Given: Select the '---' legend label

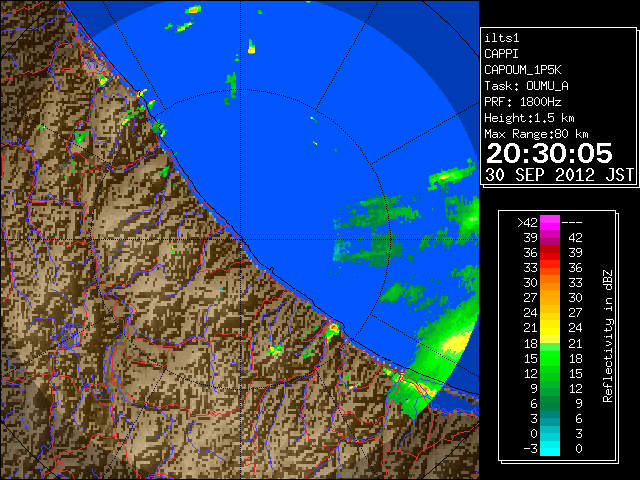Looking at the screenshot, I should (572, 222).
